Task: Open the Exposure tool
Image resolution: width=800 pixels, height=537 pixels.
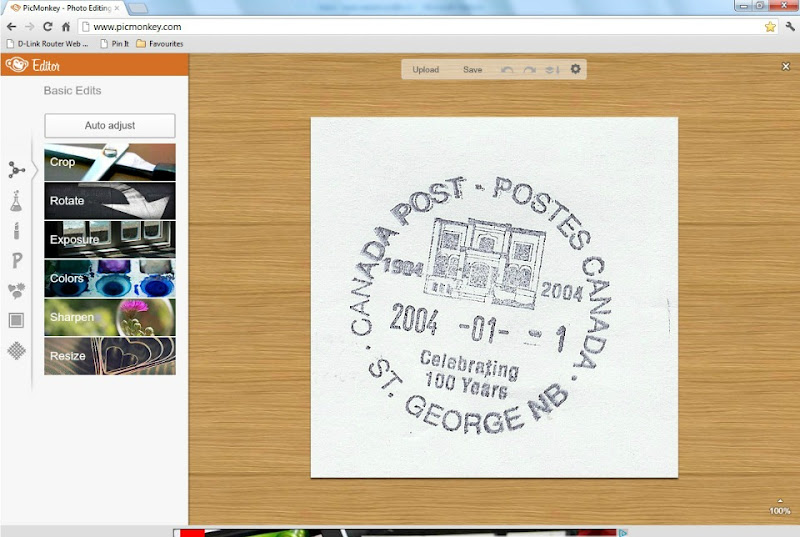Action: [x=110, y=240]
